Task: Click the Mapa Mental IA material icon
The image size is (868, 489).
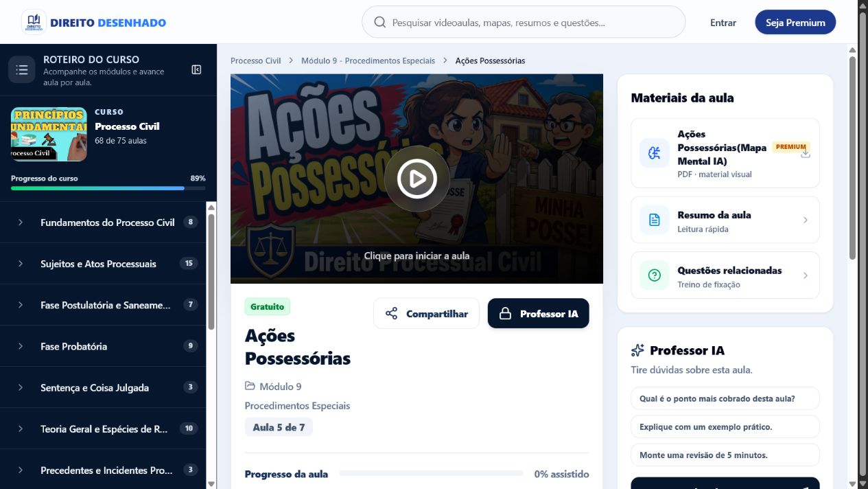Action: 654,152
